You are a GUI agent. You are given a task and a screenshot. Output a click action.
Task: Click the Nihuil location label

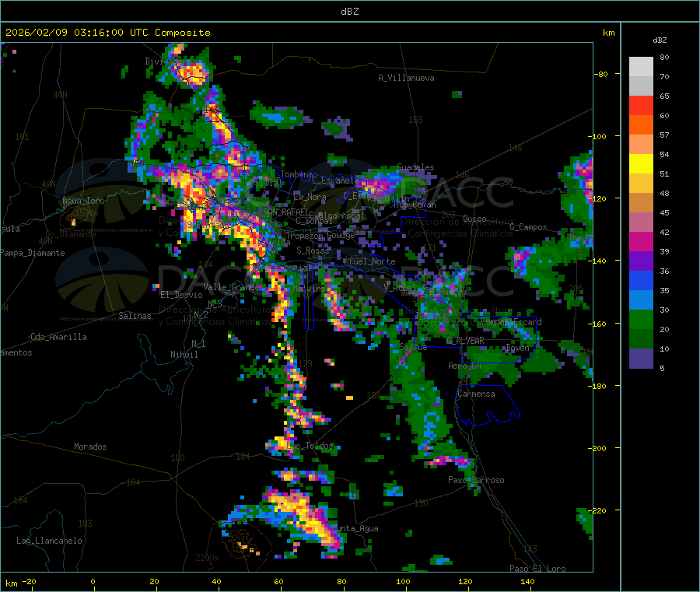pos(184,355)
